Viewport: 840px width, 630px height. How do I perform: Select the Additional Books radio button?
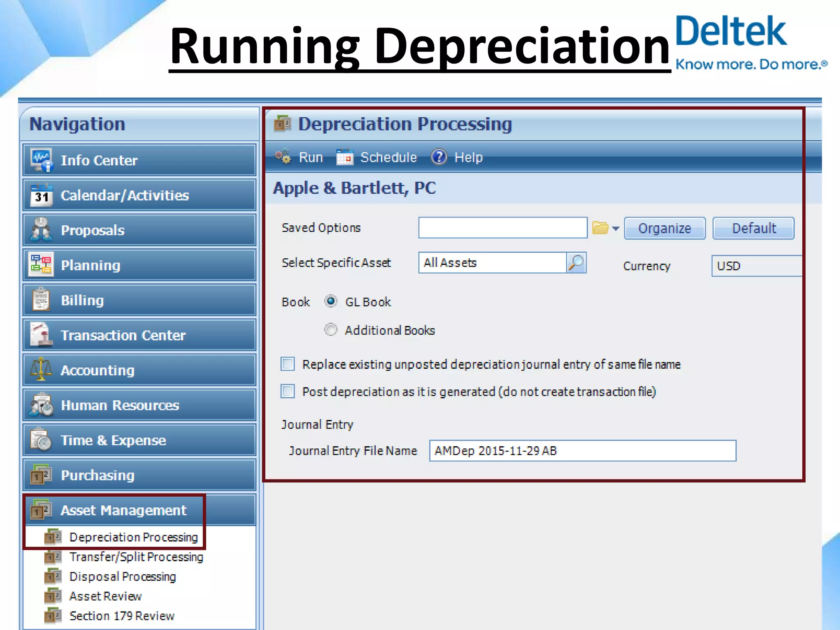click(x=331, y=330)
